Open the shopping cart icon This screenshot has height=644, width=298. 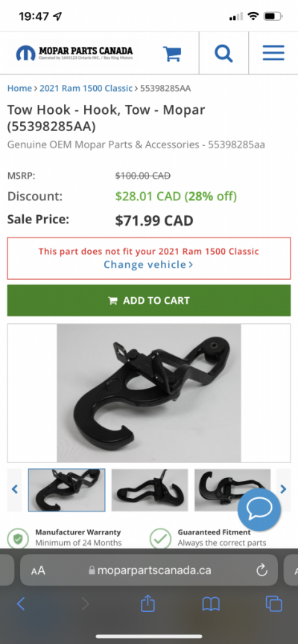pyautogui.click(x=172, y=54)
